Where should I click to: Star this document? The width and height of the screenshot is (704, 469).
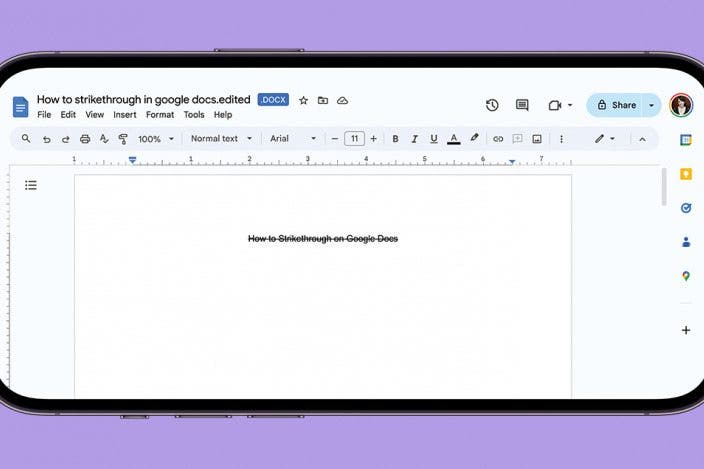304,101
